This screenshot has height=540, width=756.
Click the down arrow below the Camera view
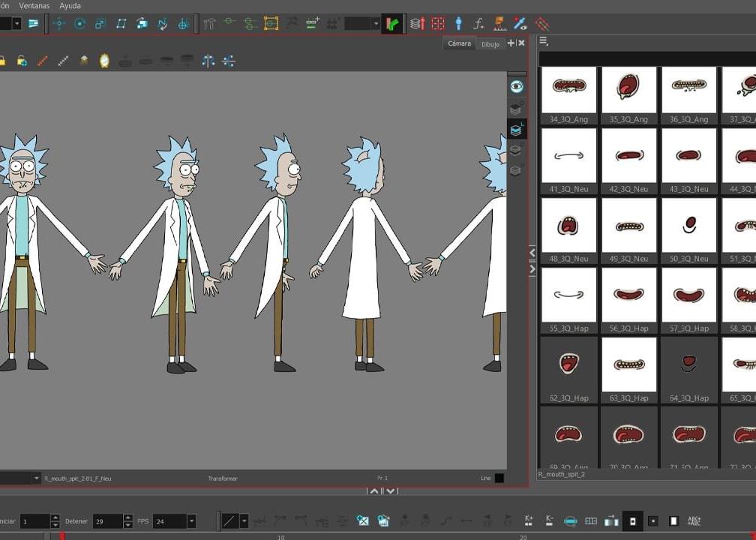[391, 491]
